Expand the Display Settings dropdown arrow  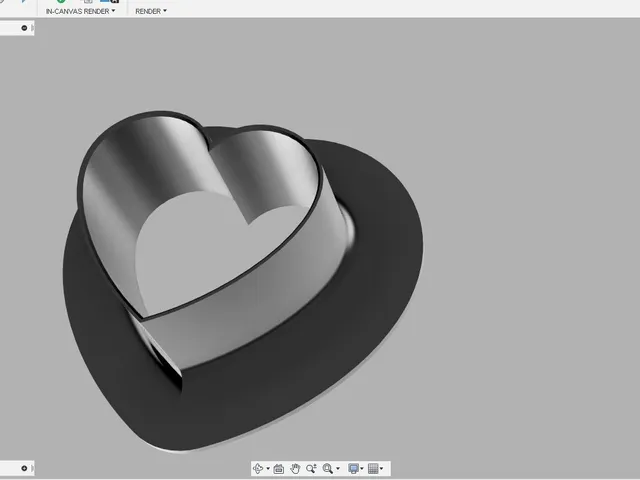click(x=362, y=469)
